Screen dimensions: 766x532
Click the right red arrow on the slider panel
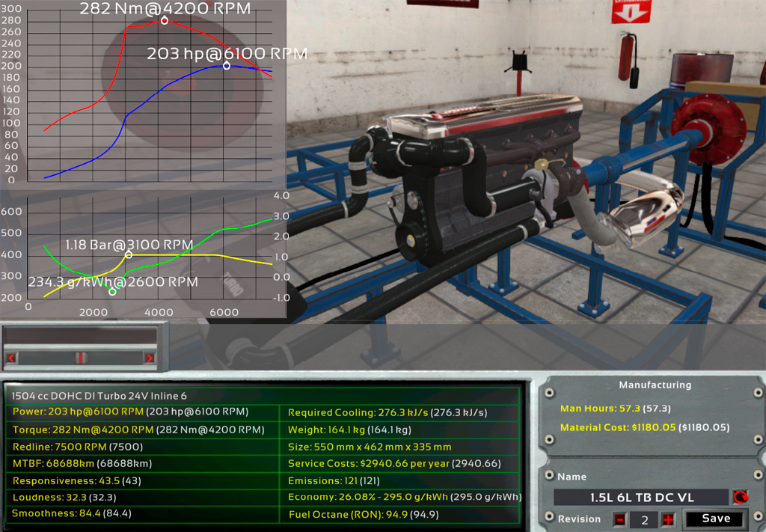149,358
